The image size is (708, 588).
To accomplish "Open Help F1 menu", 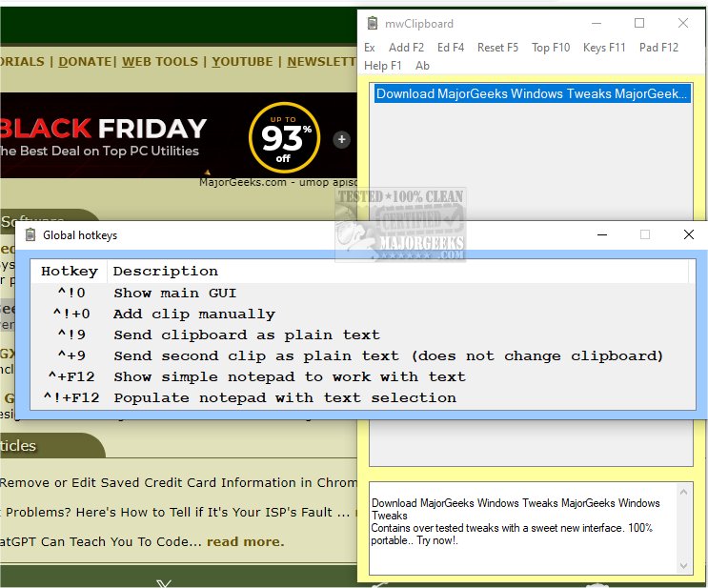I will 383,66.
